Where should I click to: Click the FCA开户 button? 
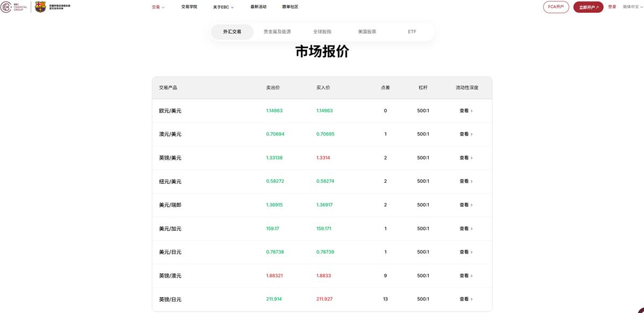[x=556, y=7]
